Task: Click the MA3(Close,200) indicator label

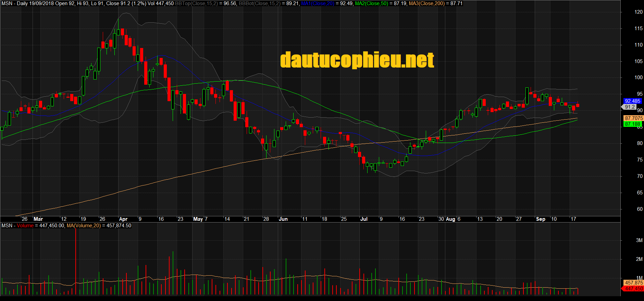Action: [426, 3]
